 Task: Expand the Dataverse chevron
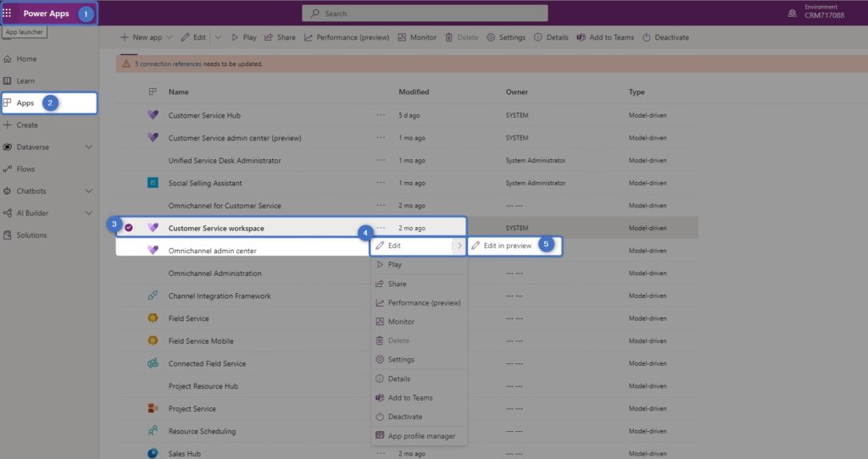click(88, 147)
